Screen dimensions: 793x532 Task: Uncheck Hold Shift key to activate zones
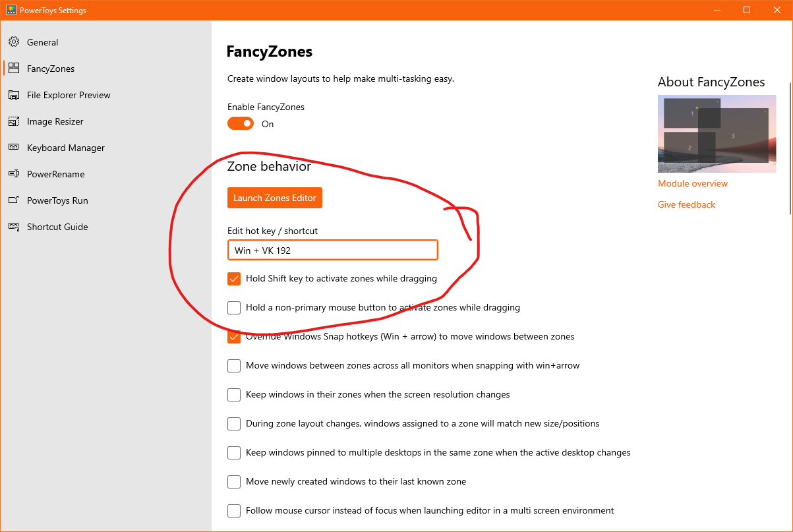pos(234,278)
